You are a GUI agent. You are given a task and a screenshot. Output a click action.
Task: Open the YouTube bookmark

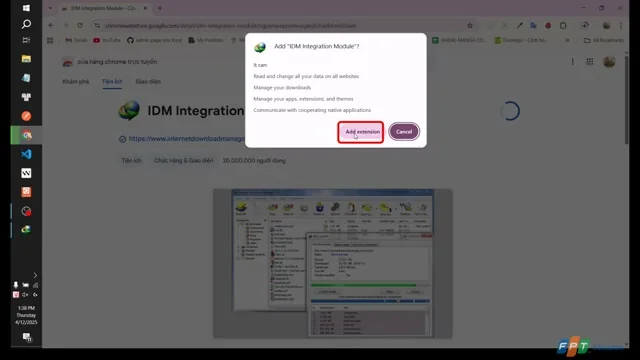(x=107, y=40)
